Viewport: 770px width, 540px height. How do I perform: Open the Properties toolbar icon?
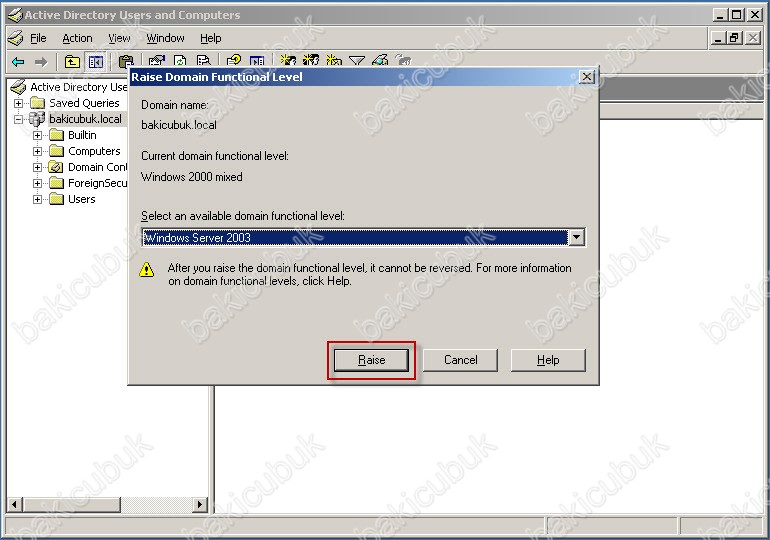157,61
